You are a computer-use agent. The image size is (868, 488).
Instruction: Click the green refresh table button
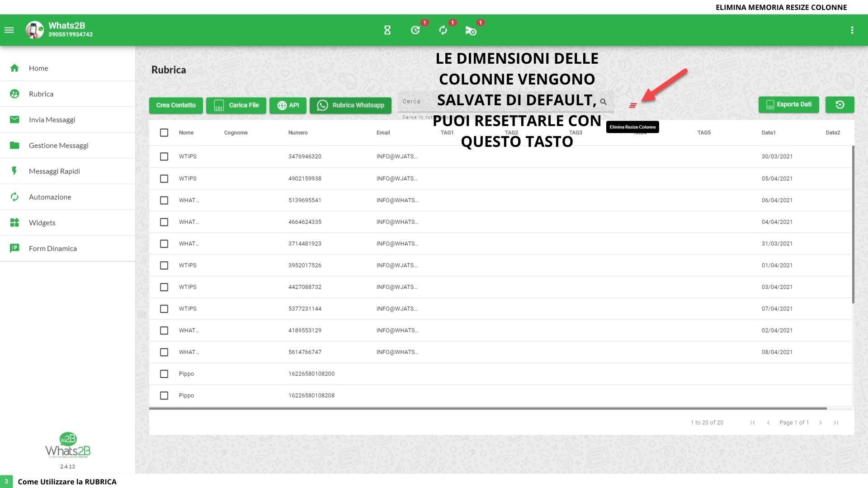(840, 104)
